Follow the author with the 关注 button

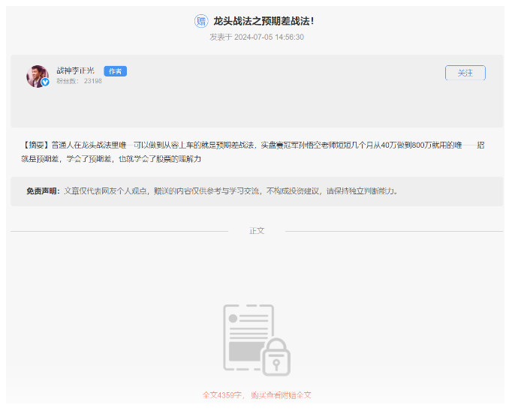coord(465,73)
